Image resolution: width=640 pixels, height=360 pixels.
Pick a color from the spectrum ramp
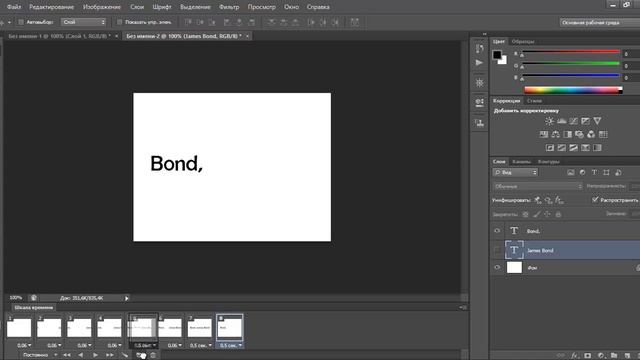pyautogui.click(x=573, y=90)
